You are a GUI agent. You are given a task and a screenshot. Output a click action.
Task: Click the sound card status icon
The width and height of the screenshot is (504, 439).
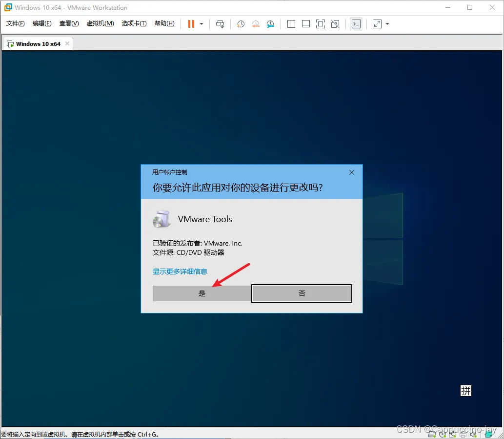pos(473,435)
